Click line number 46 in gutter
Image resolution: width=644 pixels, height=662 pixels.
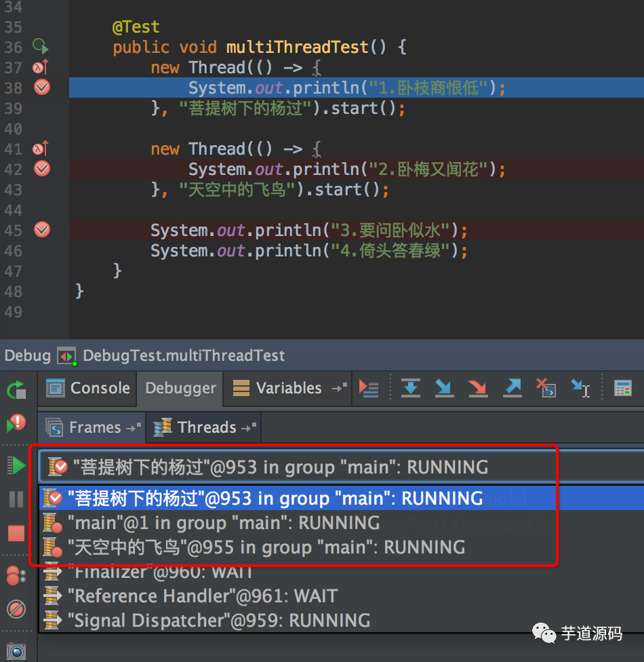click(13, 251)
